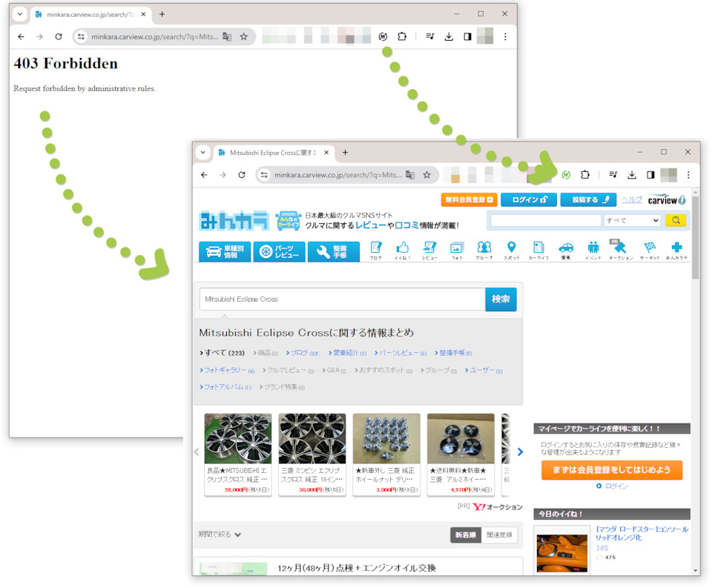This screenshot has width=712, height=588.
Task: Open the イイね! thumbs-up icon
Action: tap(402, 250)
